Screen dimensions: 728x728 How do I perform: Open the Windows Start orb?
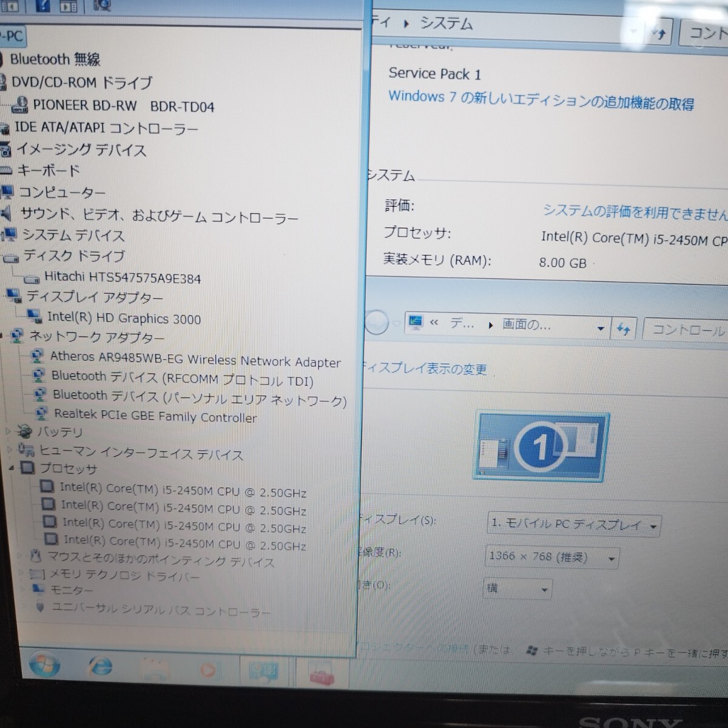44,664
